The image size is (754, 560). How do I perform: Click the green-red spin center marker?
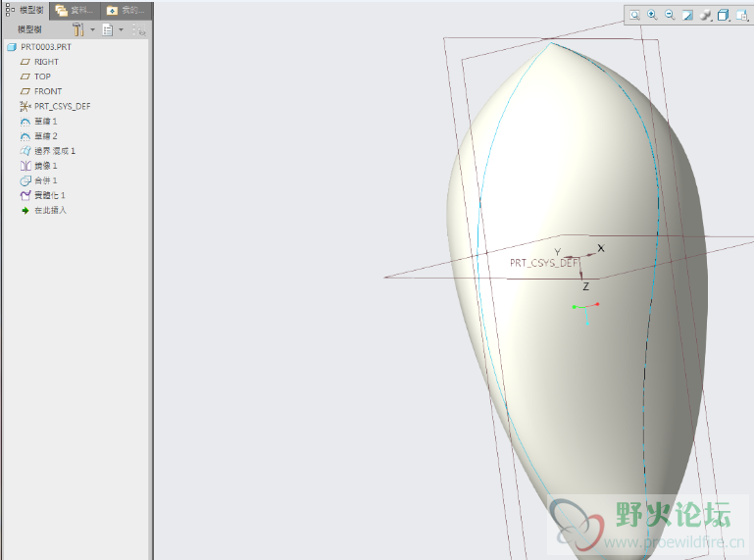(x=585, y=313)
